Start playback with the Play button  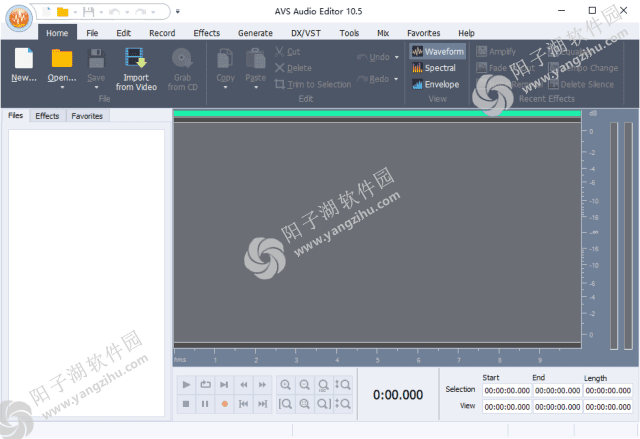(186, 385)
